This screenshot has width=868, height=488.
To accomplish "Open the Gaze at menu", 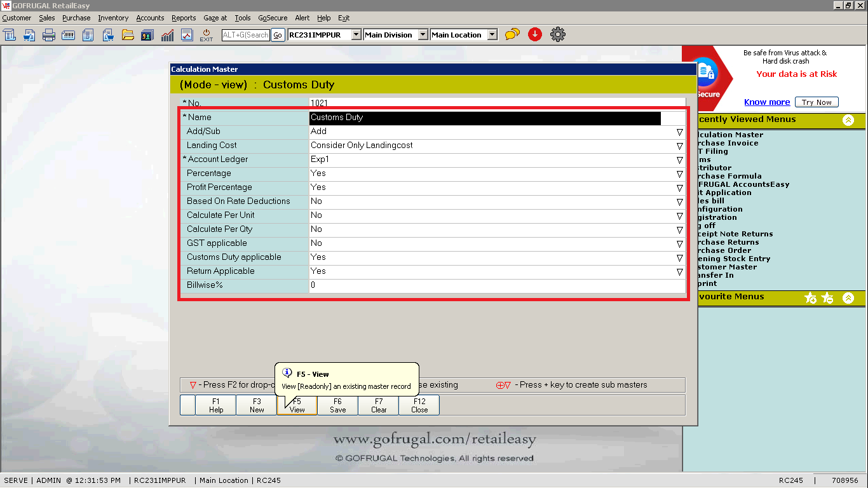I will (215, 18).
